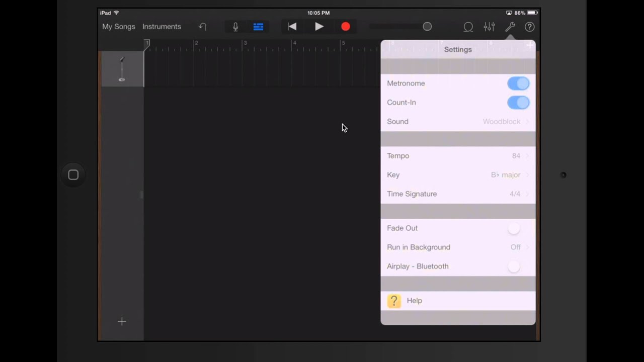Adjust the master volume slider knob
The height and width of the screenshot is (362, 644).
[427, 27]
